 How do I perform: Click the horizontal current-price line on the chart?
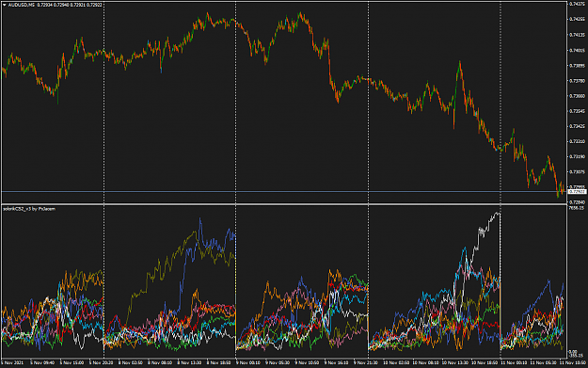coord(284,192)
